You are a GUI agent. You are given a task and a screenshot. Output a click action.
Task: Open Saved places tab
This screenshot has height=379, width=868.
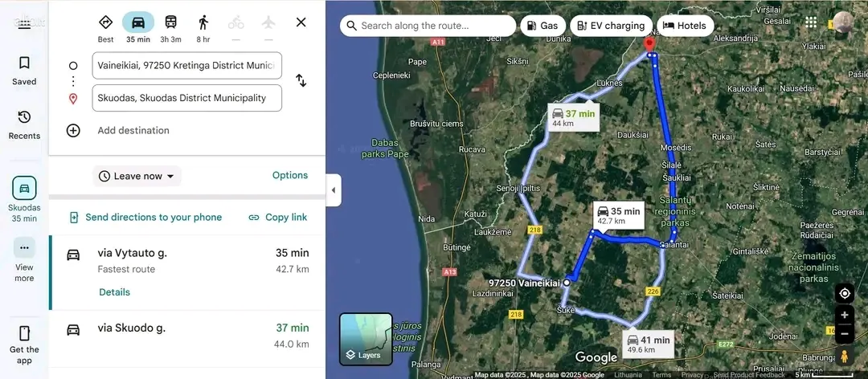coord(24,71)
